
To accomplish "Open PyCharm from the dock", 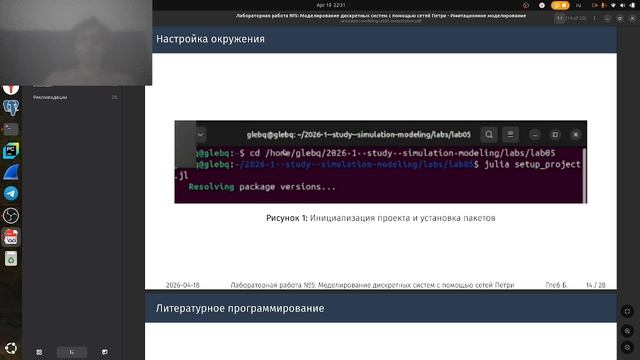I will tap(11, 151).
